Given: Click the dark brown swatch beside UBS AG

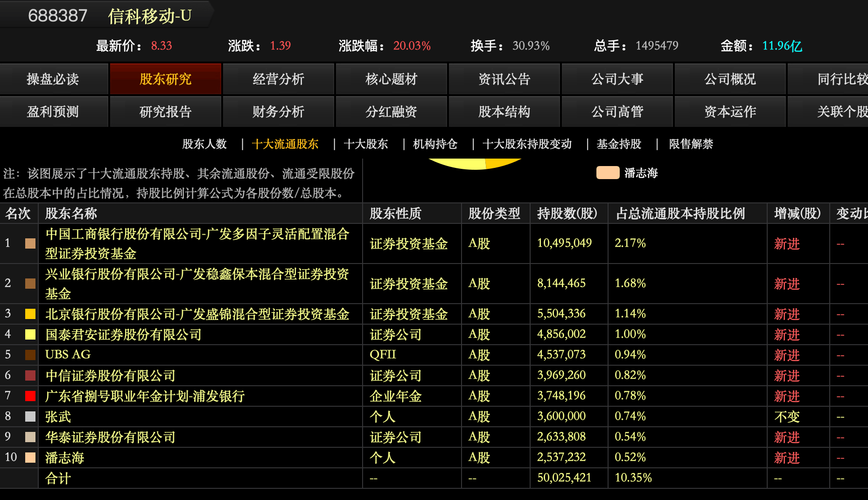Looking at the screenshot, I should point(30,355).
